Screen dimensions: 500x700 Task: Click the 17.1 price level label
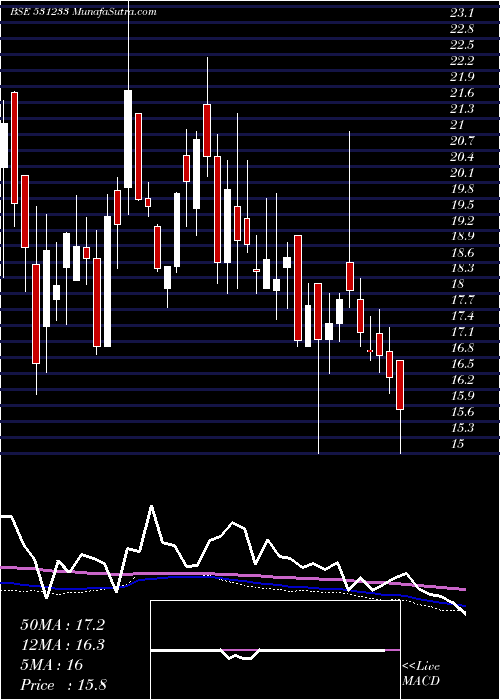(461, 333)
